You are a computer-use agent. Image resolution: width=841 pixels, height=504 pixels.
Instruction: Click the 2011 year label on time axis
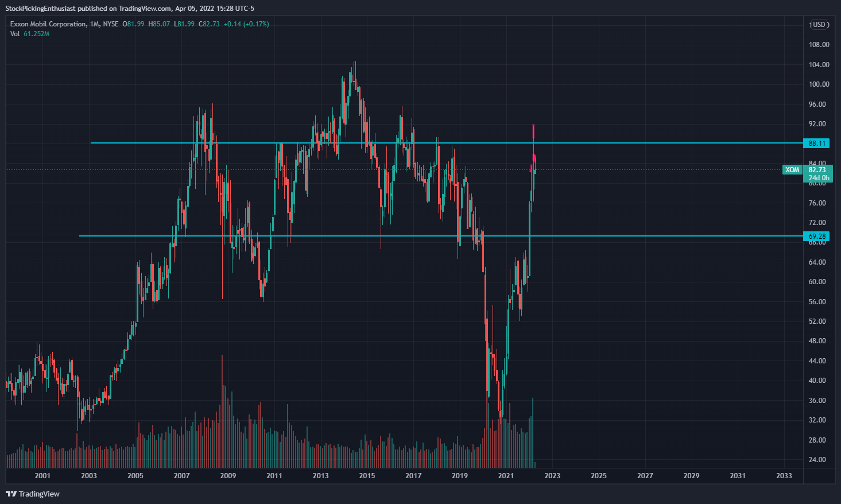tap(274, 476)
